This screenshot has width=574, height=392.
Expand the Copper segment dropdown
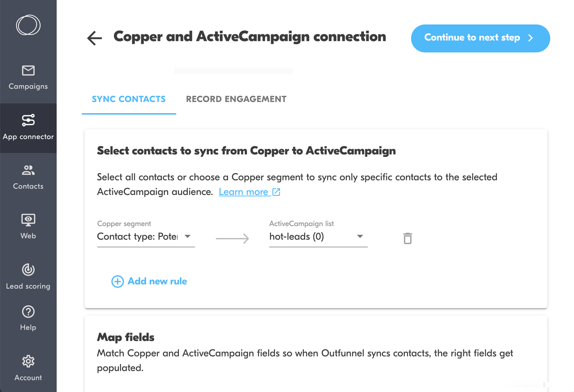point(188,237)
